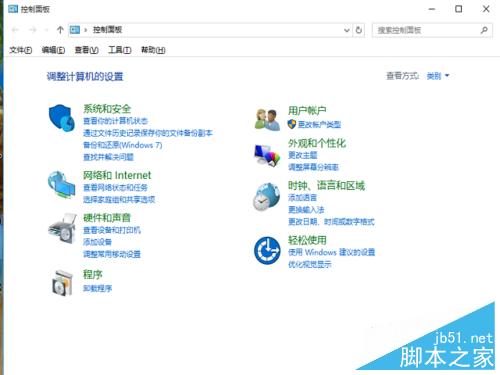The height and width of the screenshot is (375, 500).
Task: Go up one level with the up arrow
Action: (x=60, y=30)
